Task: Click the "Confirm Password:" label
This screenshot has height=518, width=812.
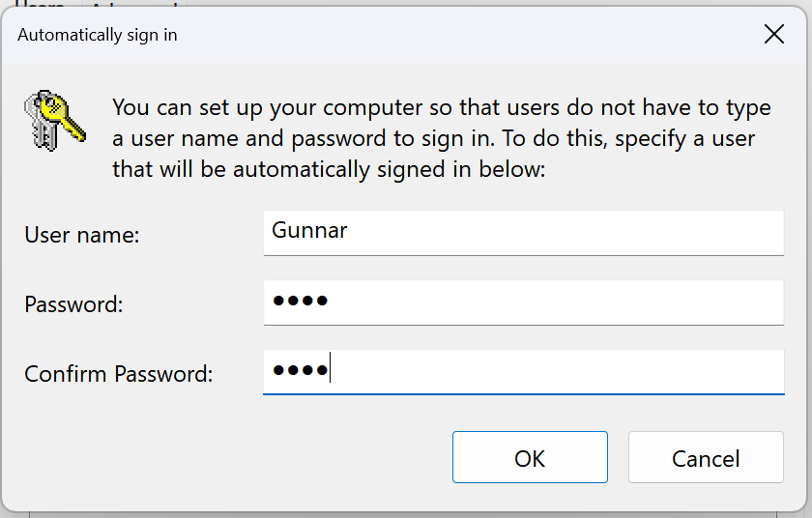Action: 119,374
